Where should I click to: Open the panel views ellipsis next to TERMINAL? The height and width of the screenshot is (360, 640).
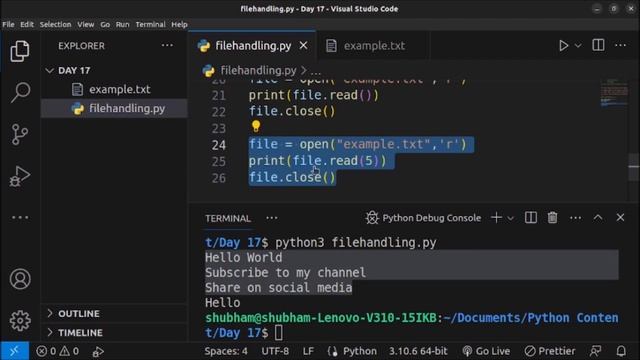272,218
